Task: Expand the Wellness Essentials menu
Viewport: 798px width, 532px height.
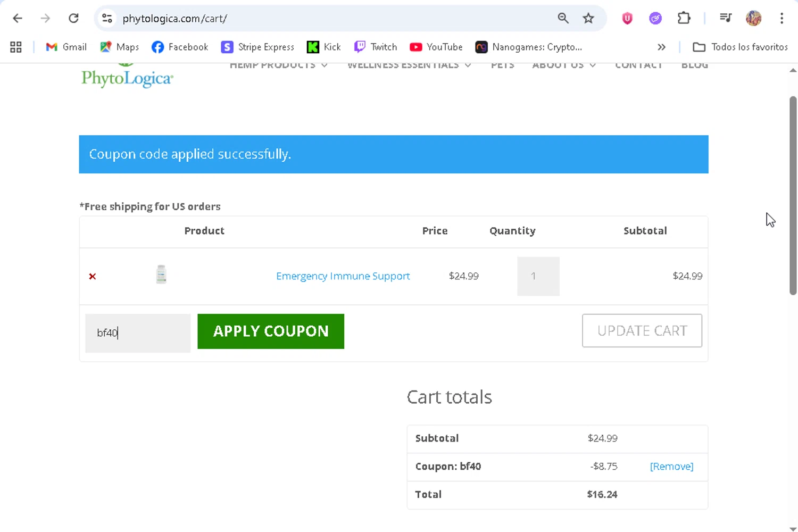Action: point(409,65)
